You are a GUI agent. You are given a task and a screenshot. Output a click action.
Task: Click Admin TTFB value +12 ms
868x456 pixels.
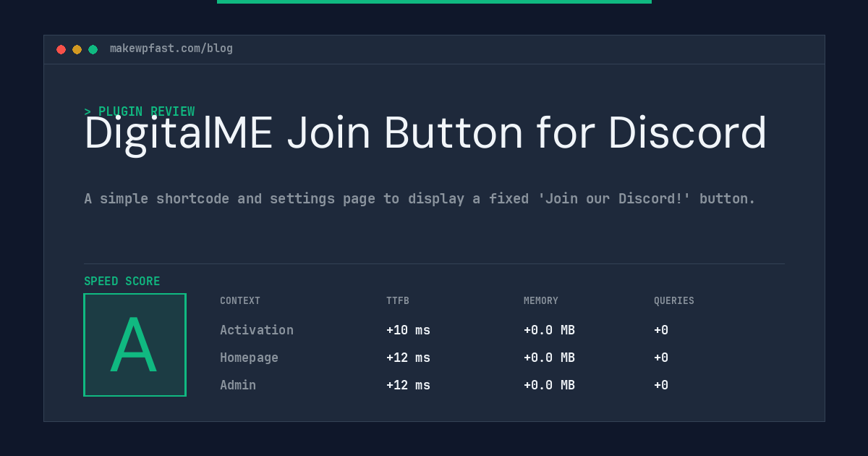pyautogui.click(x=408, y=385)
